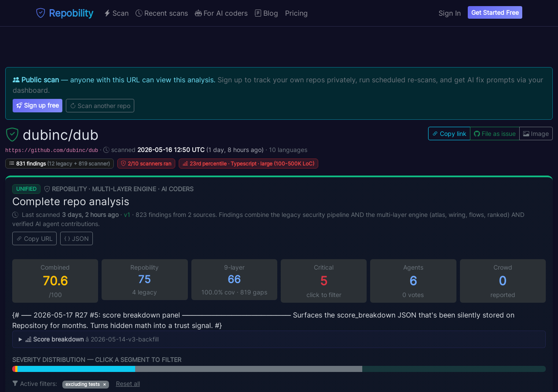The width and height of the screenshot is (558, 392).
Task: Click the Image export button
Action: 536,134
